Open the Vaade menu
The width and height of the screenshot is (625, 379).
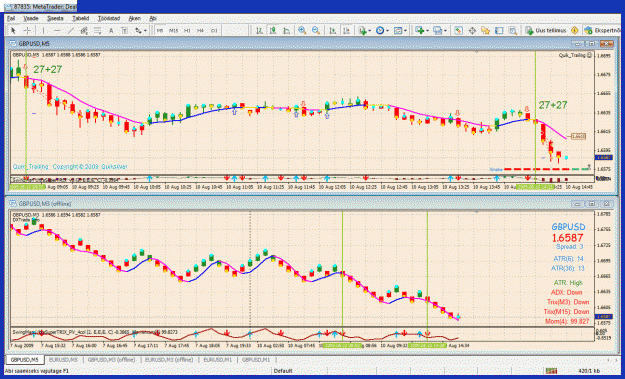(31, 18)
